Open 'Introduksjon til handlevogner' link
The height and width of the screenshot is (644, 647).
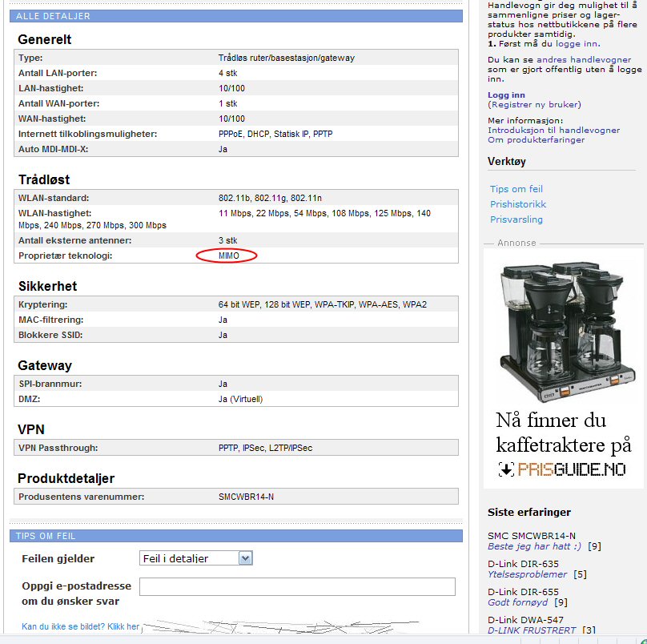click(x=554, y=130)
